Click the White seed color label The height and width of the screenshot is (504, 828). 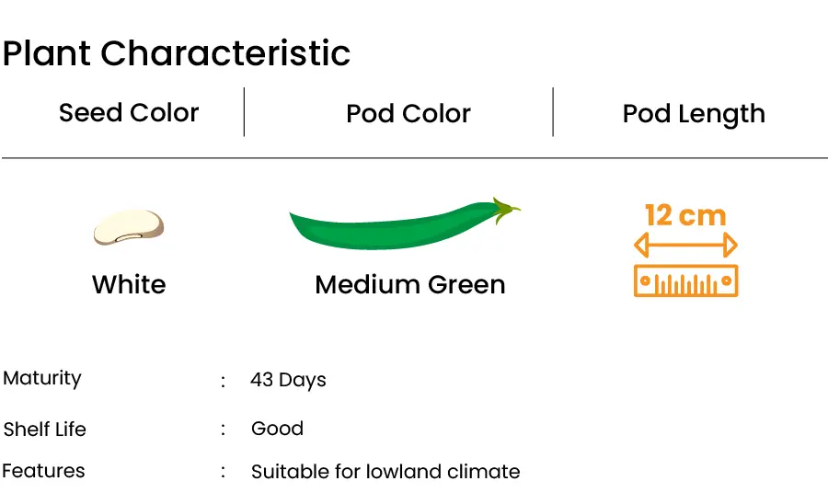pos(129,284)
